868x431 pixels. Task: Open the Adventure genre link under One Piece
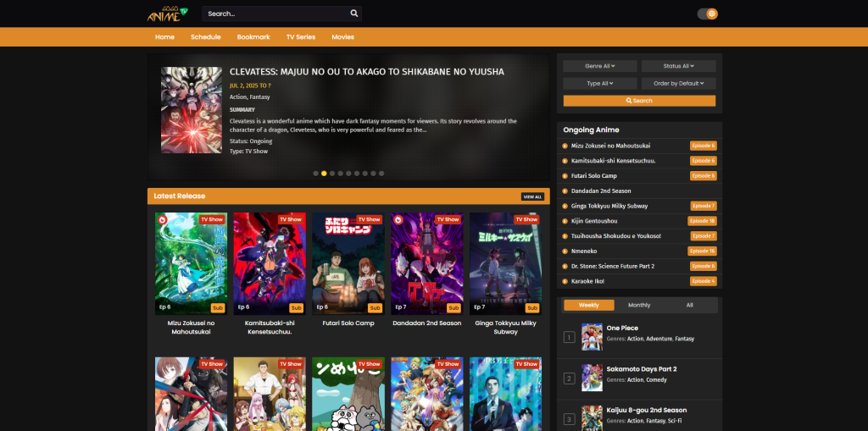point(659,339)
